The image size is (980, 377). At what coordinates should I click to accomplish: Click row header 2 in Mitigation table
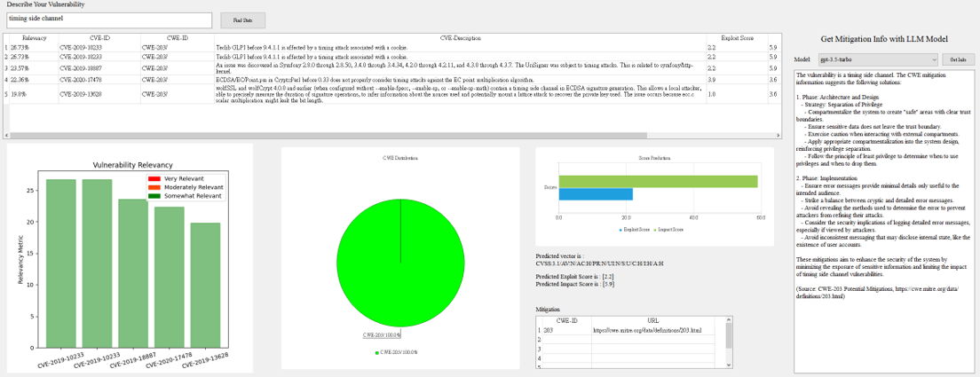tap(540, 339)
